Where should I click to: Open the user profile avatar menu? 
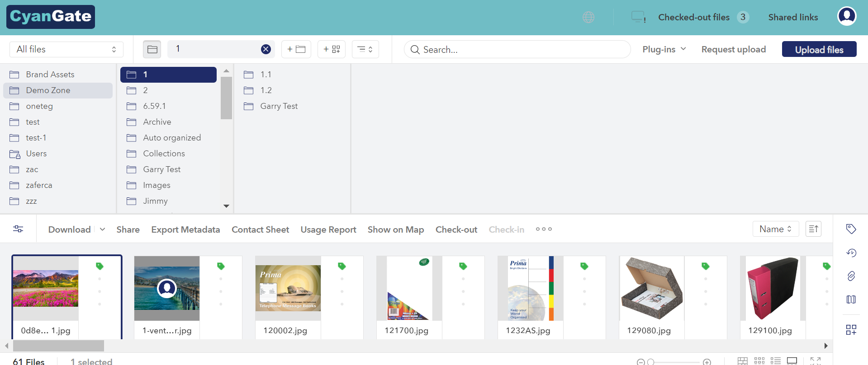(847, 17)
